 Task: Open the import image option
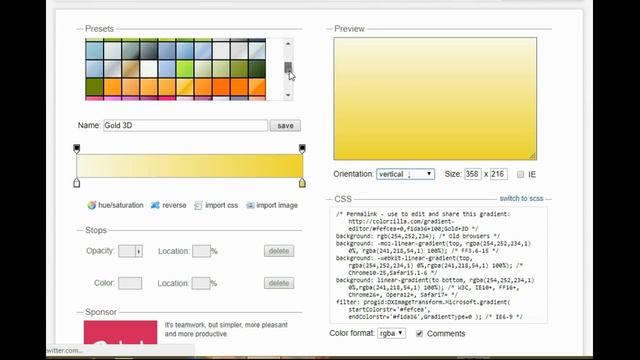pyautogui.click(x=272, y=205)
